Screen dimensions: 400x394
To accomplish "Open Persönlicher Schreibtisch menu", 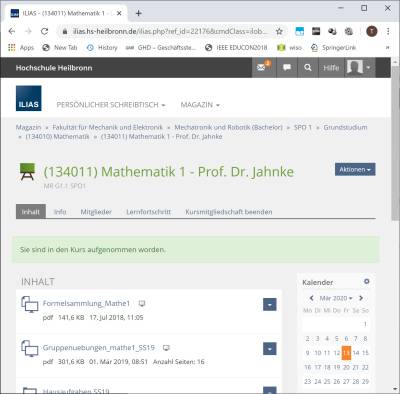I will pos(111,105).
